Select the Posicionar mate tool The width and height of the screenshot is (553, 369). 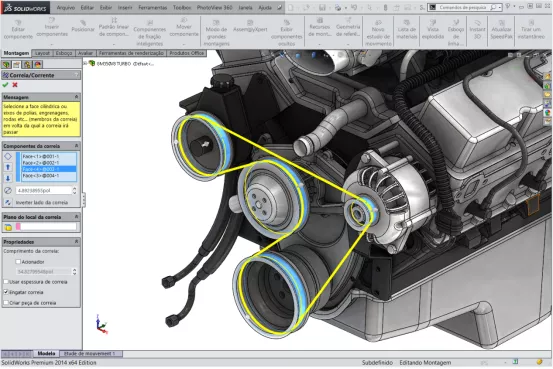coord(83,26)
